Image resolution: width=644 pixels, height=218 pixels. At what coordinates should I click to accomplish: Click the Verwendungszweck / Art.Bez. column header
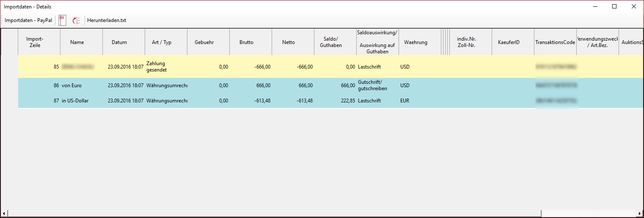[x=597, y=42]
